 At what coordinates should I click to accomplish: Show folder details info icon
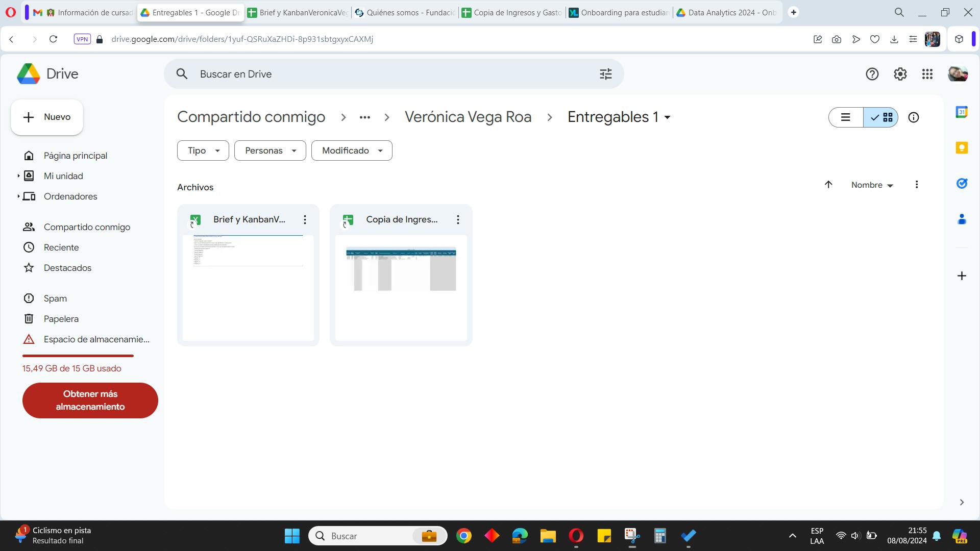click(x=913, y=117)
